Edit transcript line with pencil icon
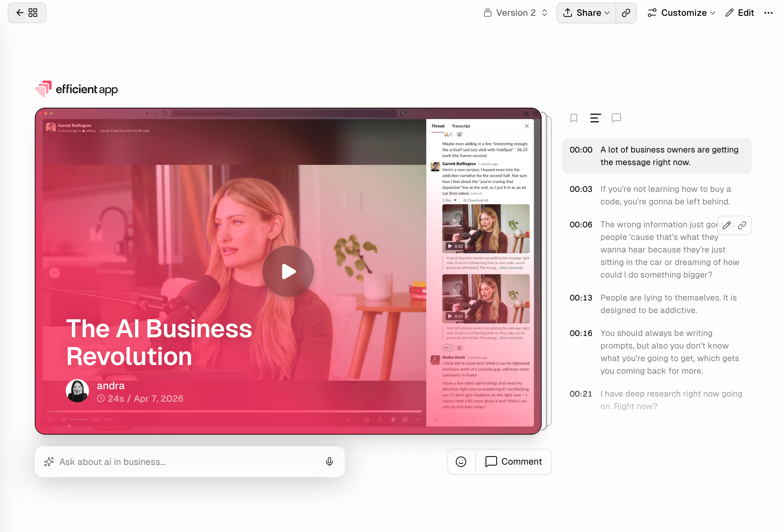The height and width of the screenshot is (532, 784). [727, 225]
